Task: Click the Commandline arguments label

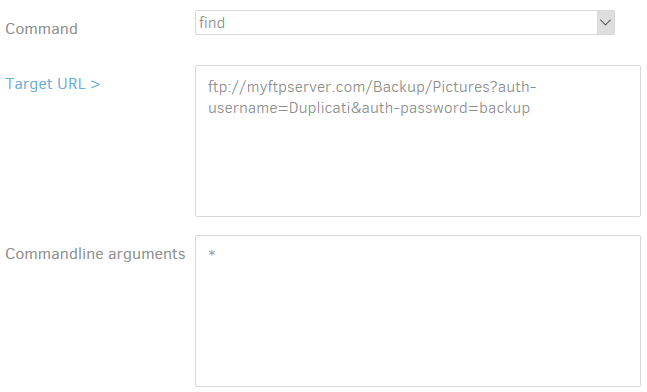Action: [95, 254]
